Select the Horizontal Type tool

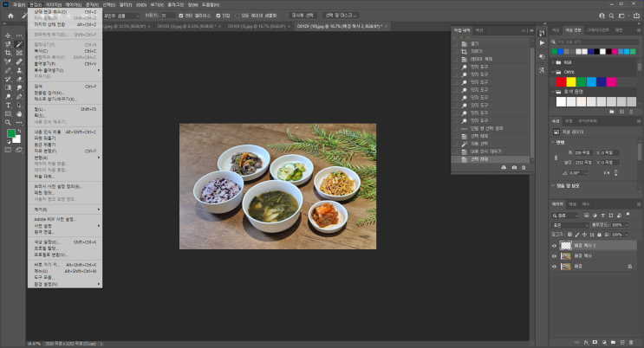[x=8, y=105]
